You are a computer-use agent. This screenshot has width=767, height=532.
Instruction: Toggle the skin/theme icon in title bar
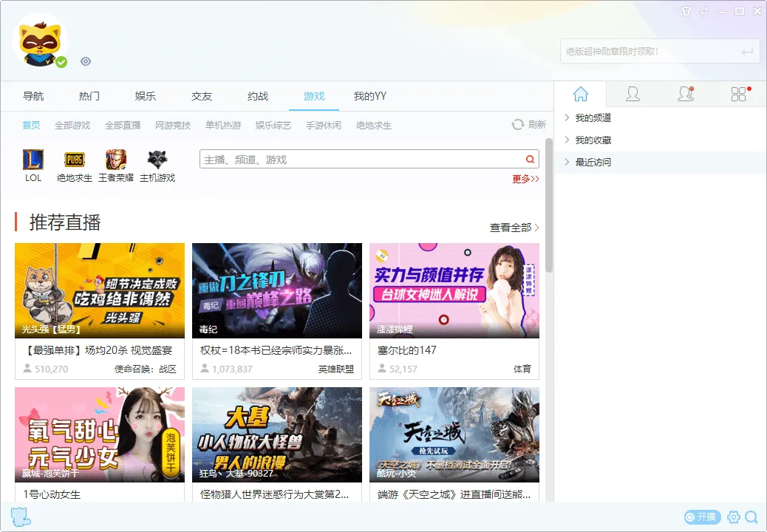687,11
